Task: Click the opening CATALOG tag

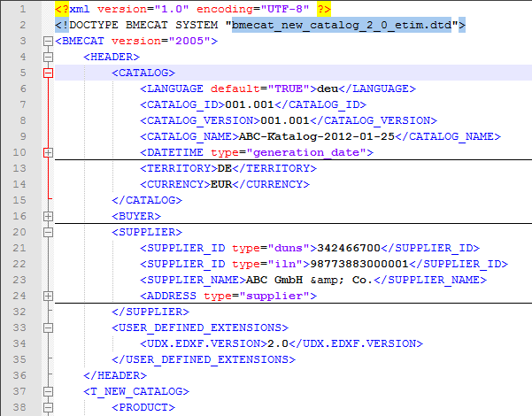Action: [x=143, y=73]
